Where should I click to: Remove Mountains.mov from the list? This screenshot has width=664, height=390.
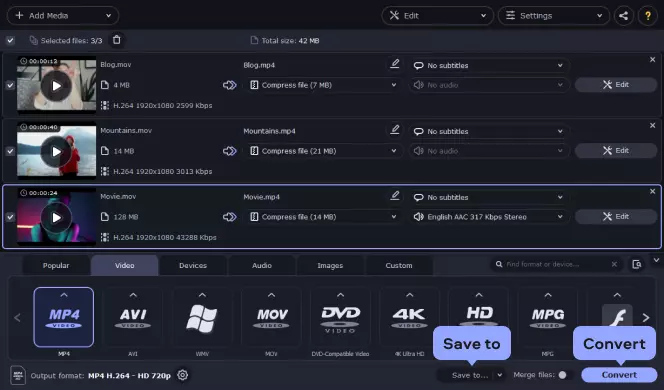[x=653, y=125]
